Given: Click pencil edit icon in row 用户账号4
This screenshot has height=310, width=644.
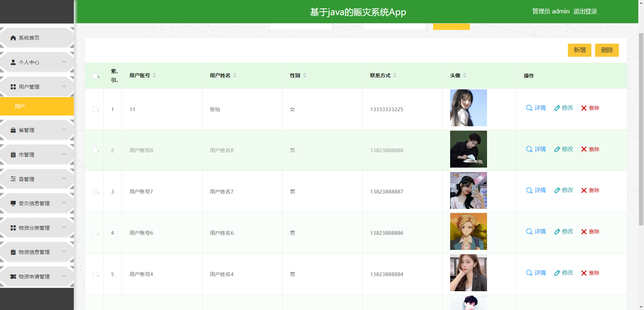Looking at the screenshot, I should [557, 273].
